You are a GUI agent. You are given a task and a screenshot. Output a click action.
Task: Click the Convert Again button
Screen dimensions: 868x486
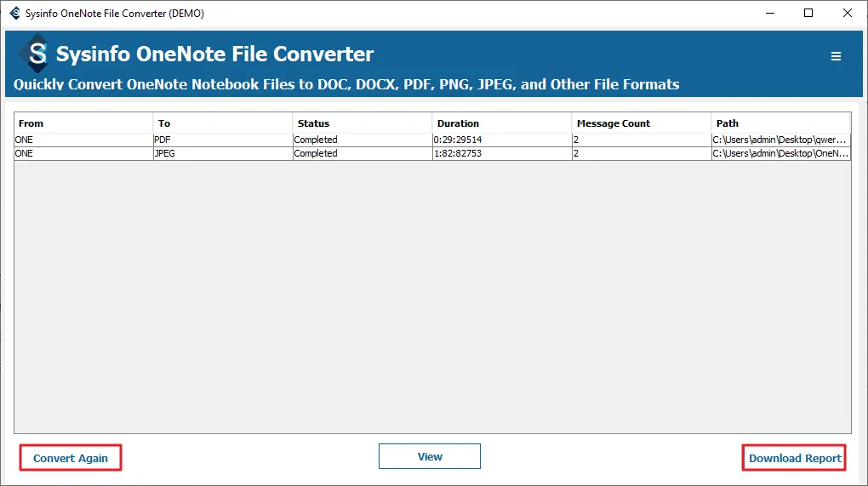pyautogui.click(x=71, y=458)
